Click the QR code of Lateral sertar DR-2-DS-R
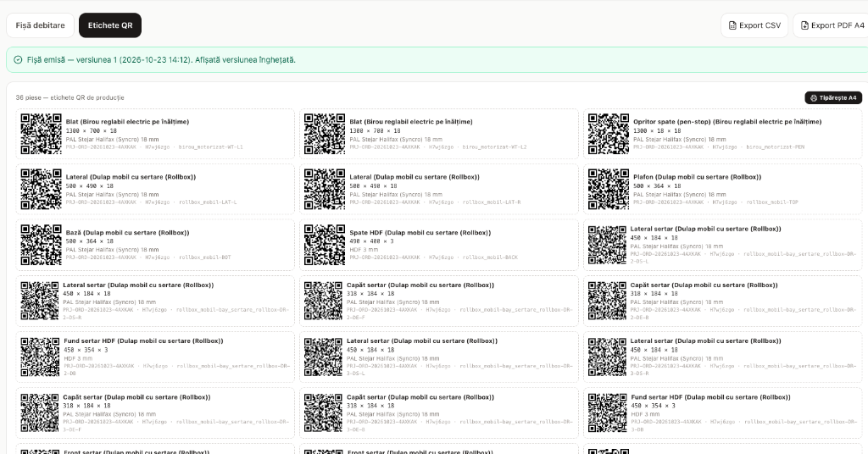The width and height of the screenshot is (868, 454). pos(40,301)
